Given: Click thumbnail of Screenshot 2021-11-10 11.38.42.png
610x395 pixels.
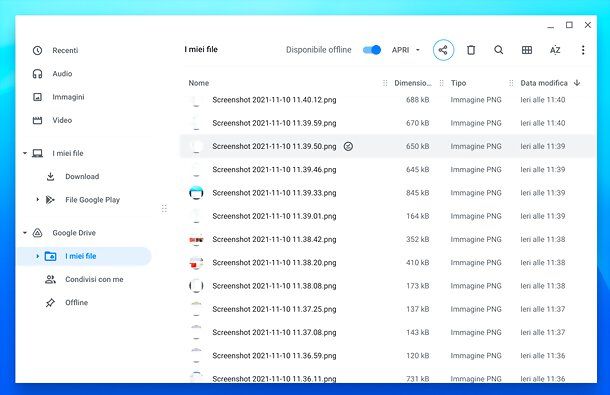Looking at the screenshot, I should coord(196,239).
